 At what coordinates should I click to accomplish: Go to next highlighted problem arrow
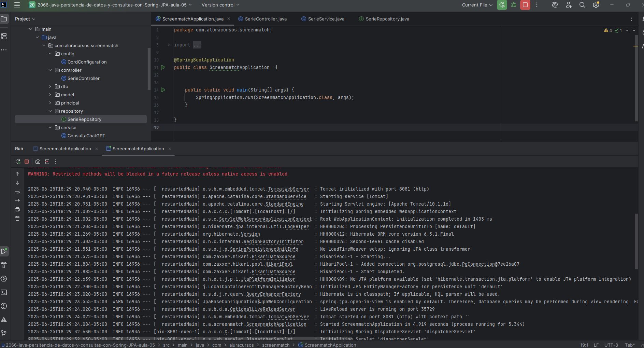[x=634, y=30]
